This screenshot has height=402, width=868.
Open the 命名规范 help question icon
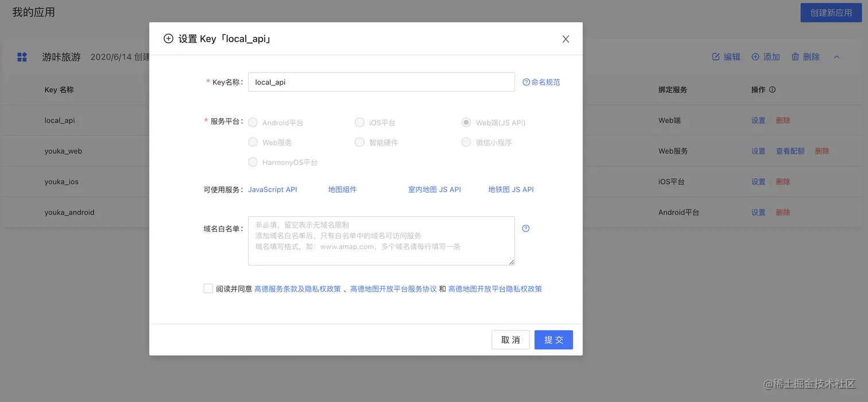(526, 82)
